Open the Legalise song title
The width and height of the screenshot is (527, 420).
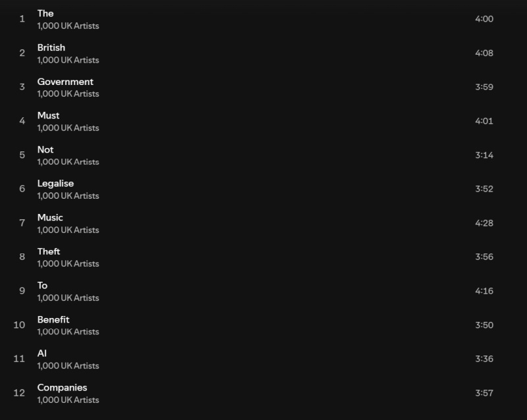coord(55,184)
